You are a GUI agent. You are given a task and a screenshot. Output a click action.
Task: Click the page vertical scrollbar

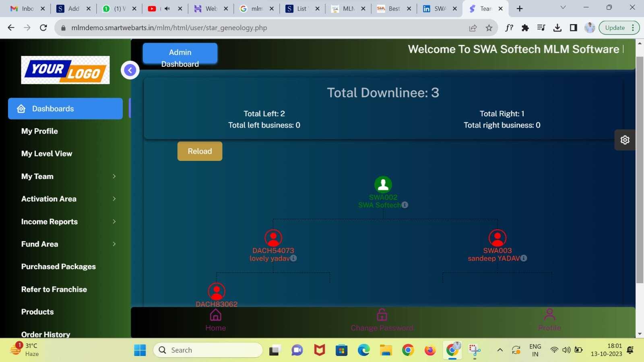pyautogui.click(x=640, y=169)
